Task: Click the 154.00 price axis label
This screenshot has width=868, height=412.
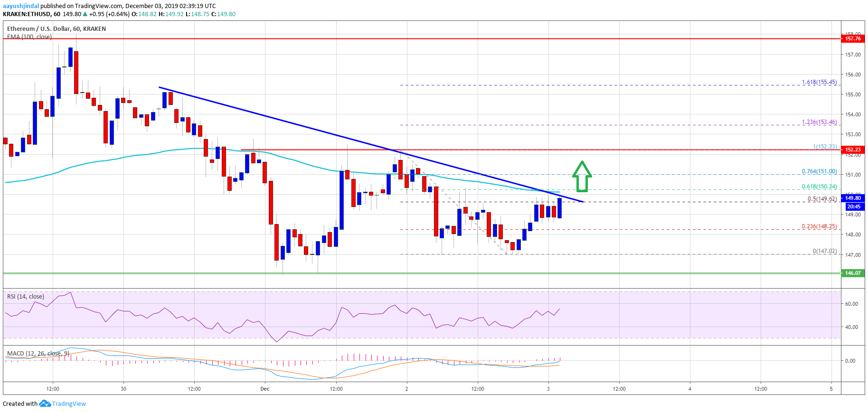Action: pos(853,114)
